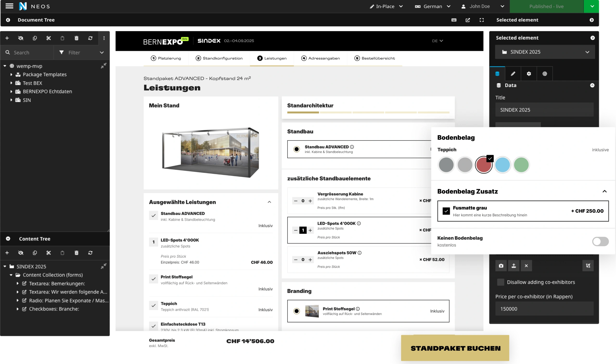Viewport: 616px width, 364px height.
Task: Add new content node in Content Tree
Action: [7, 253]
